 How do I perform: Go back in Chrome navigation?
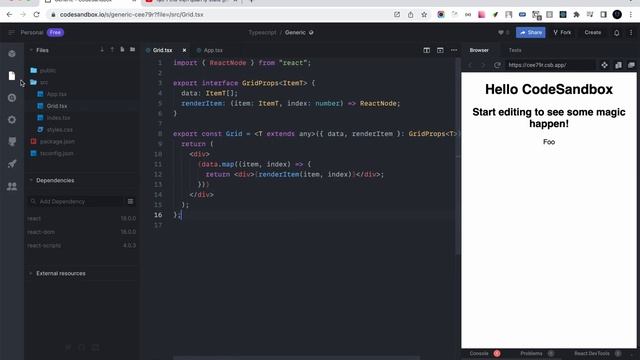(9, 15)
